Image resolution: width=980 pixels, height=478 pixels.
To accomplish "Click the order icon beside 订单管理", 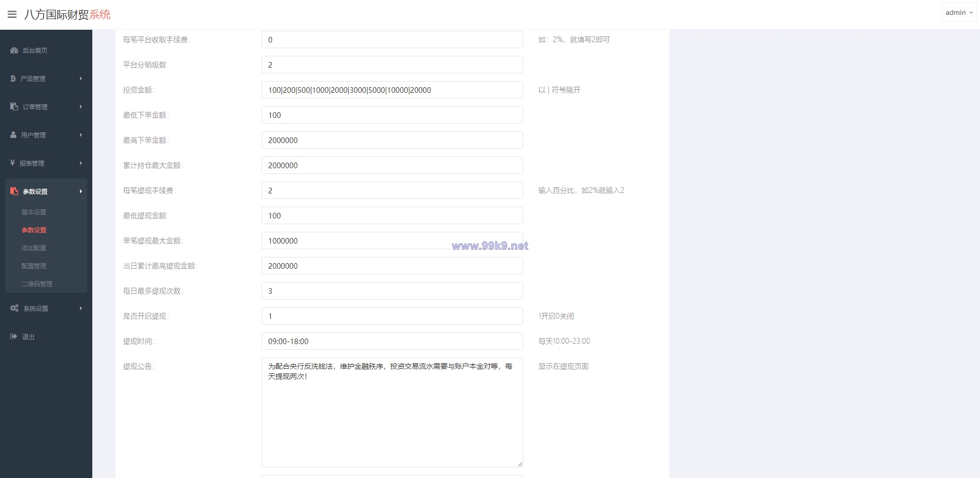I will pos(14,107).
